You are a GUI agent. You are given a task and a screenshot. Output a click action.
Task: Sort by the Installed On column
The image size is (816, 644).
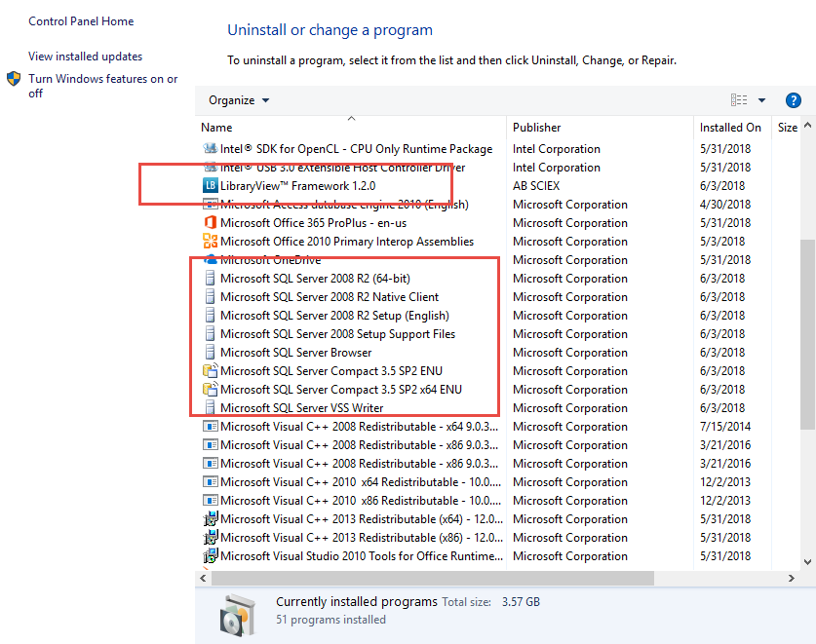(x=730, y=128)
